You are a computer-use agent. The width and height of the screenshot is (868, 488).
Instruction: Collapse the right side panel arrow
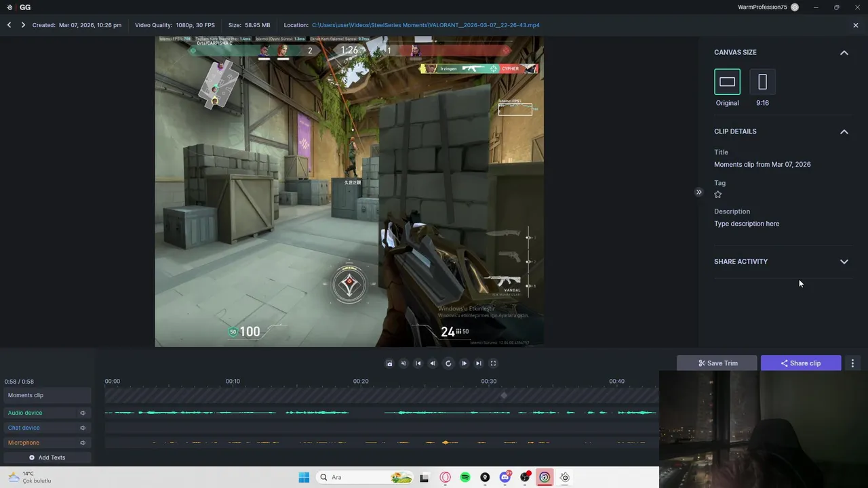[698, 192]
